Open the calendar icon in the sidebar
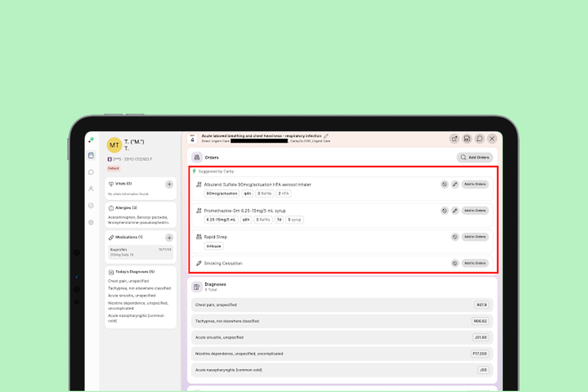 91,155
